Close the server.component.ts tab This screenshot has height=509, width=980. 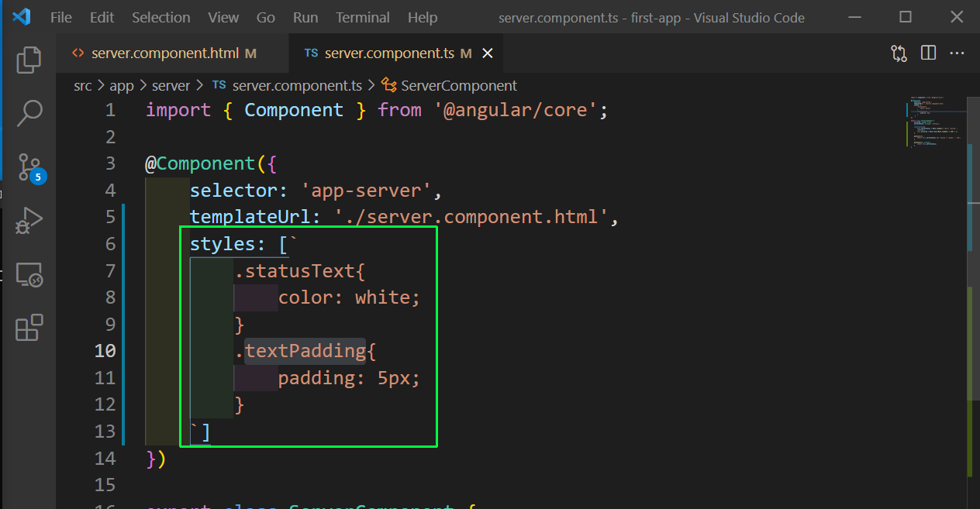488,53
